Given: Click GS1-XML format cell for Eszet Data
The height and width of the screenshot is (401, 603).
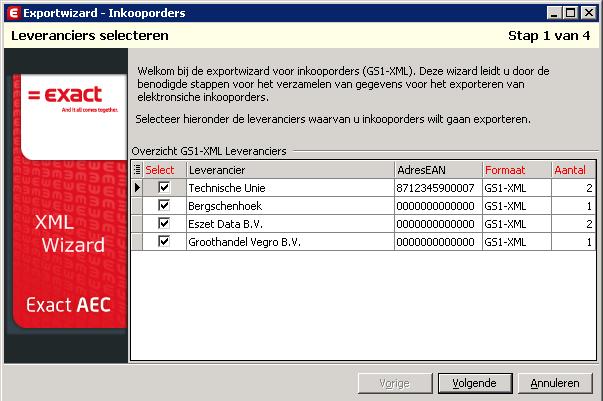Looking at the screenshot, I should [517, 224].
